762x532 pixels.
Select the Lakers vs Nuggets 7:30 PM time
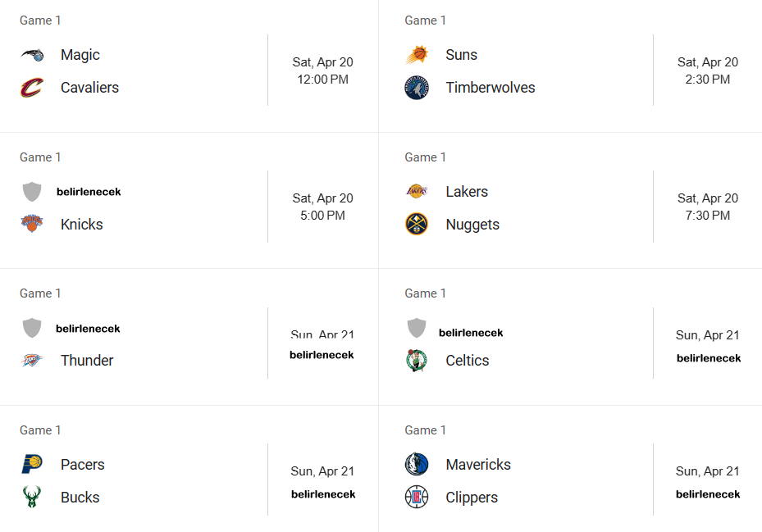tap(708, 207)
